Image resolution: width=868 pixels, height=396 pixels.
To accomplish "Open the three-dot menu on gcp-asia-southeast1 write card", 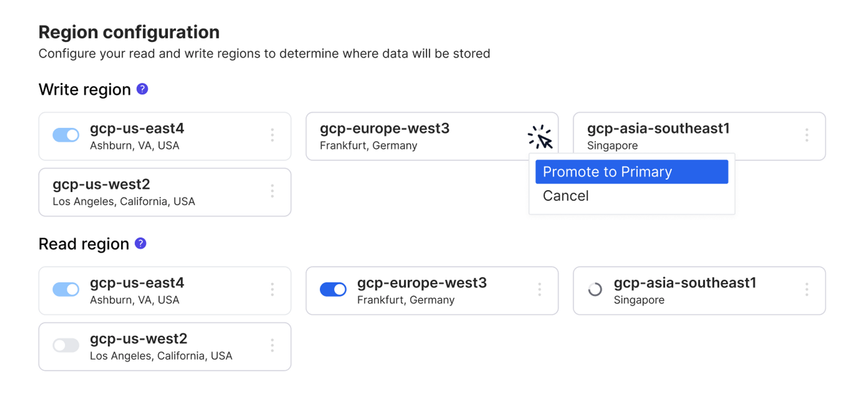I will pyautogui.click(x=806, y=135).
